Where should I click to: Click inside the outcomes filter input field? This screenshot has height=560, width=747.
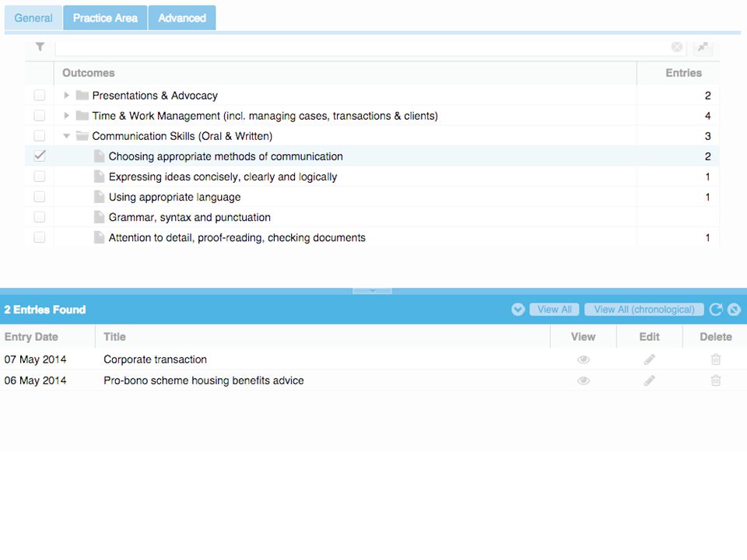coord(362,47)
